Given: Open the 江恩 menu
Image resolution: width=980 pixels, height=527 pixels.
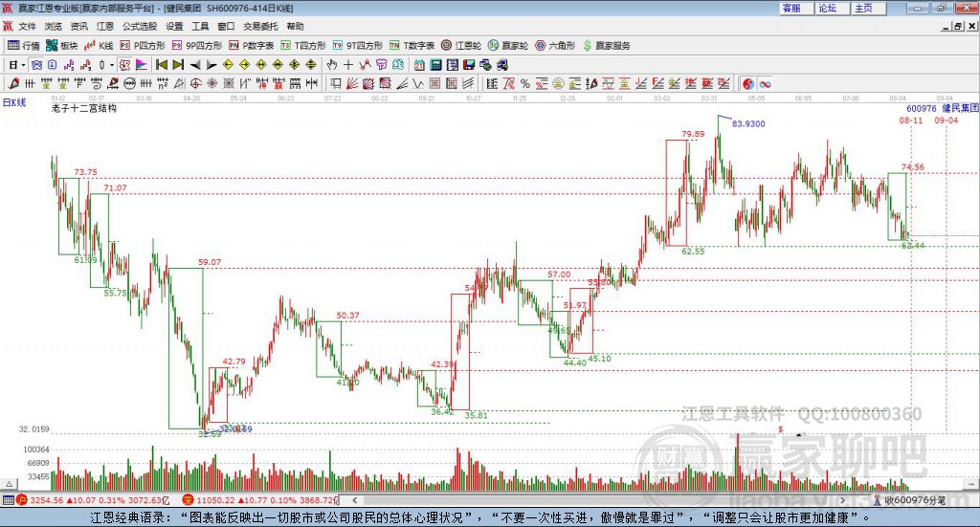Looking at the screenshot, I should point(105,26).
